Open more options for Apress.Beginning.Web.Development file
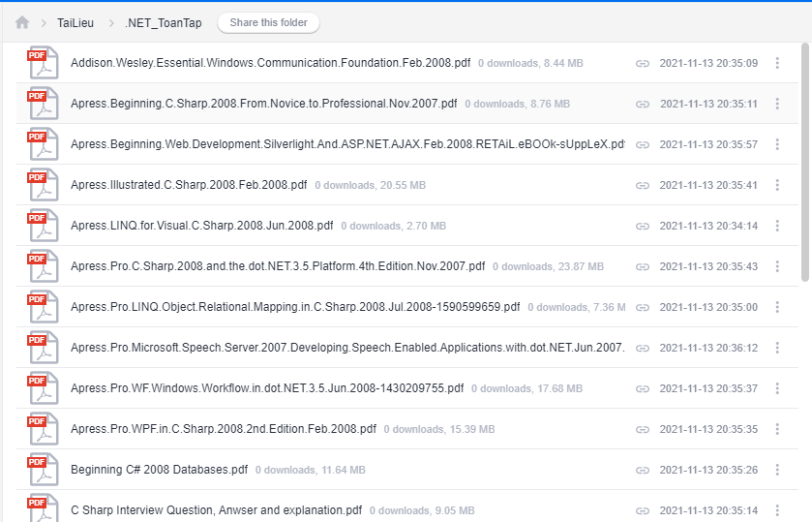This screenshot has height=522, width=812. (x=777, y=144)
